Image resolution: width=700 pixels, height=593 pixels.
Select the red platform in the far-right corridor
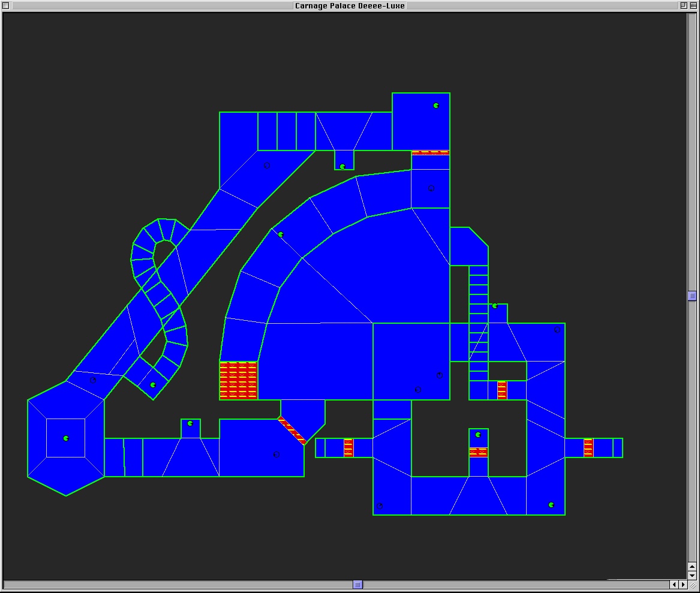click(x=588, y=448)
